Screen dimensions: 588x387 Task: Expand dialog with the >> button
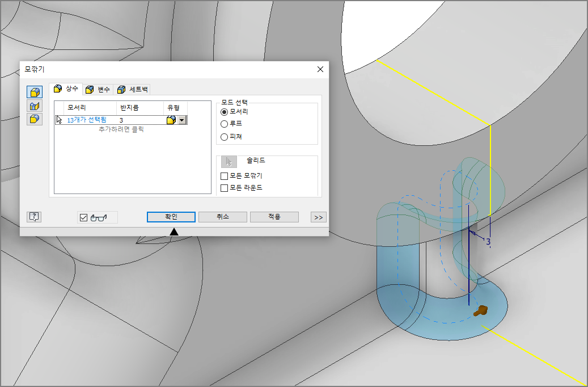click(x=318, y=217)
